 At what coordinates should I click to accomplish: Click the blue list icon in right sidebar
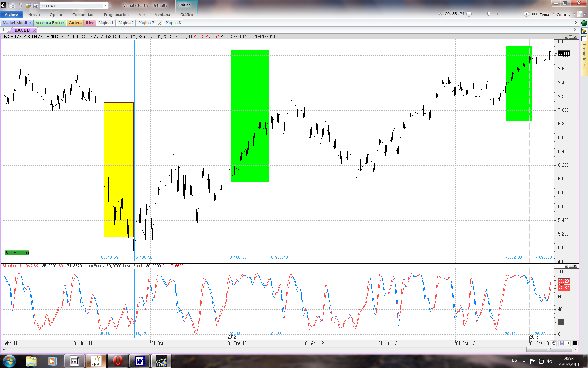tap(584, 39)
